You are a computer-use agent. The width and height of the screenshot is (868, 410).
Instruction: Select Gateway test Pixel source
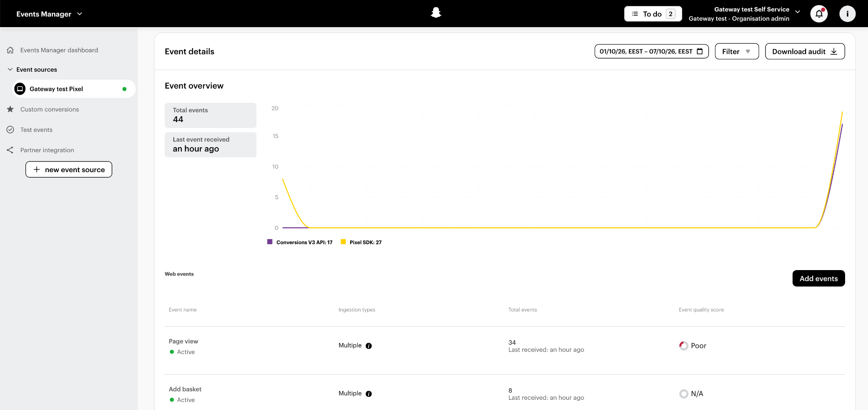(74, 89)
